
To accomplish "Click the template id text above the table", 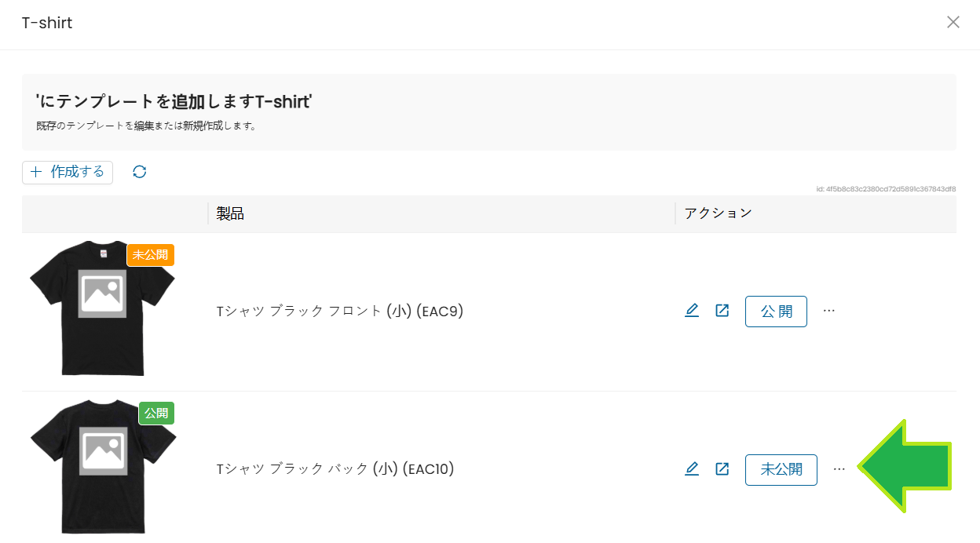I will click(x=886, y=189).
